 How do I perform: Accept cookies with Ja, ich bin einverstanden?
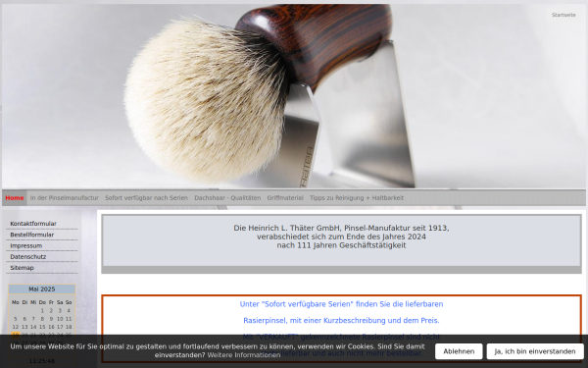[x=535, y=351]
